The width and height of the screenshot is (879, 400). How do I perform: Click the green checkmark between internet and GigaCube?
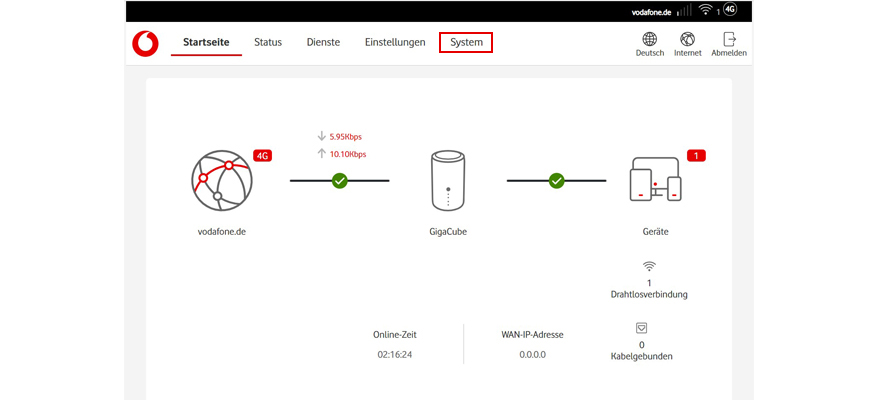click(x=340, y=181)
